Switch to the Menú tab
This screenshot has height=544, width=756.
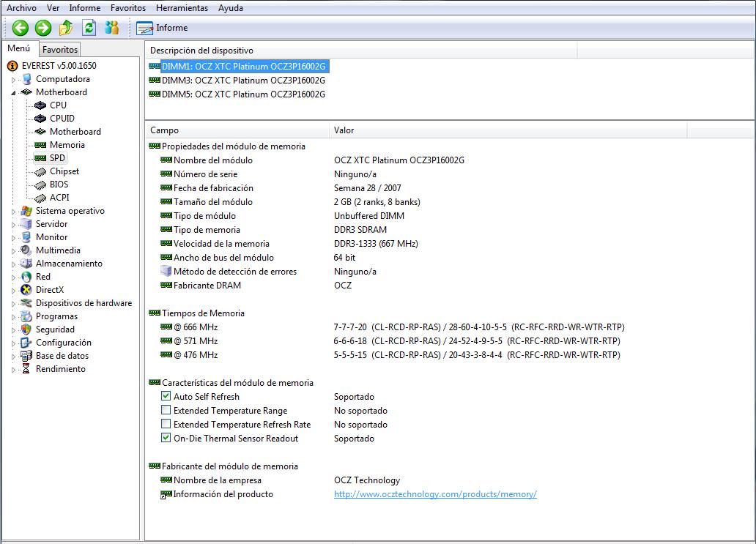[x=19, y=48]
